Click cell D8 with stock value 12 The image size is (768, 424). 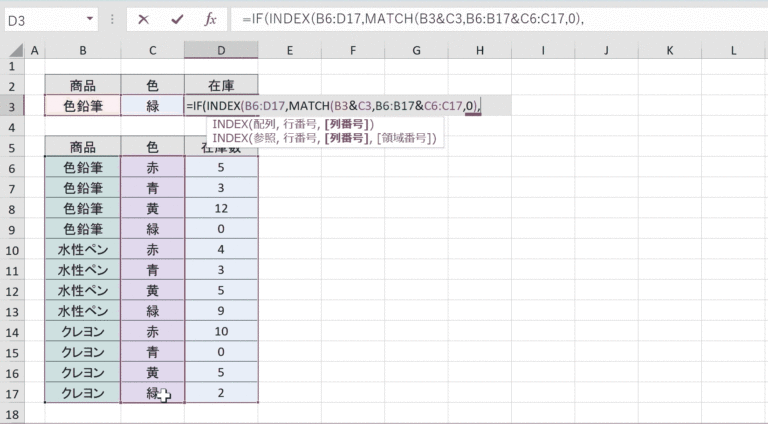click(x=220, y=209)
